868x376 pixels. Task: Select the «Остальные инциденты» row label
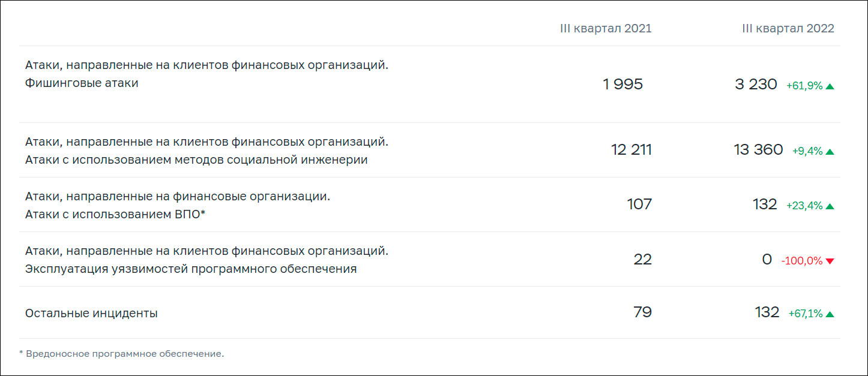91,313
